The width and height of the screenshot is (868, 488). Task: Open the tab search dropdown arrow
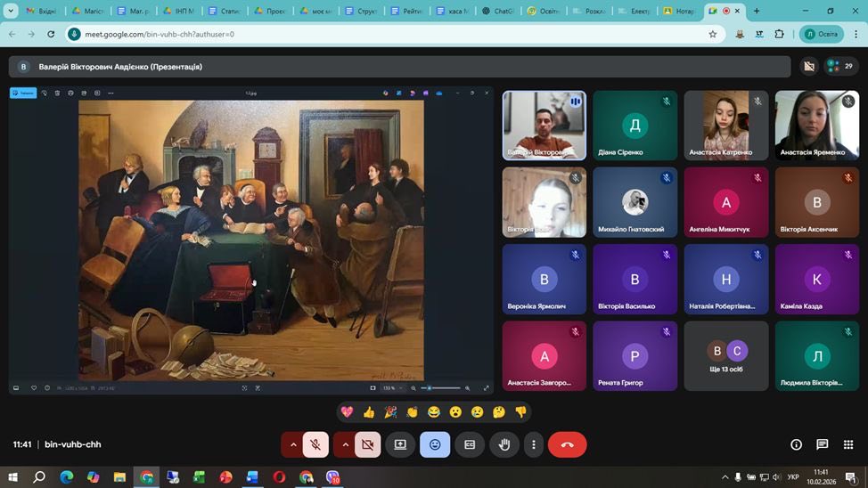pyautogui.click(x=11, y=11)
